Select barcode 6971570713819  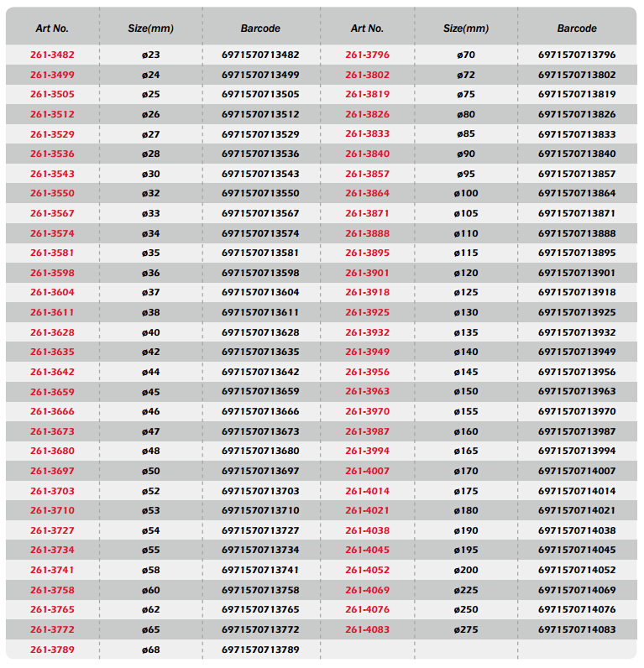[577, 94]
